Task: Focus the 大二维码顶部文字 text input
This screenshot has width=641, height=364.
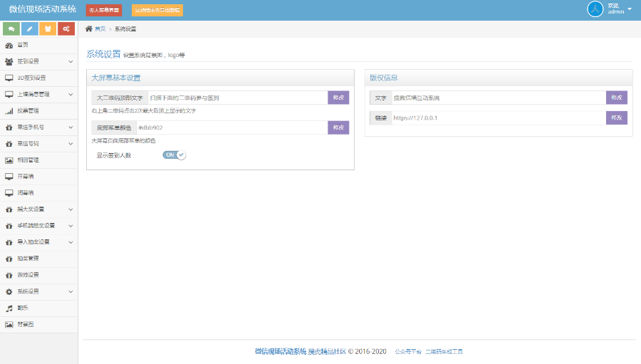Action: [237, 98]
